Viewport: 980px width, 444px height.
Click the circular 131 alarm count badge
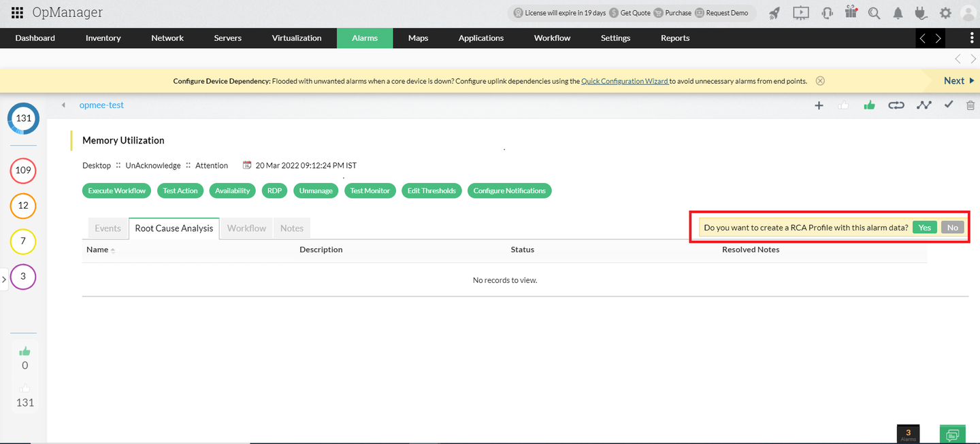[x=23, y=118]
